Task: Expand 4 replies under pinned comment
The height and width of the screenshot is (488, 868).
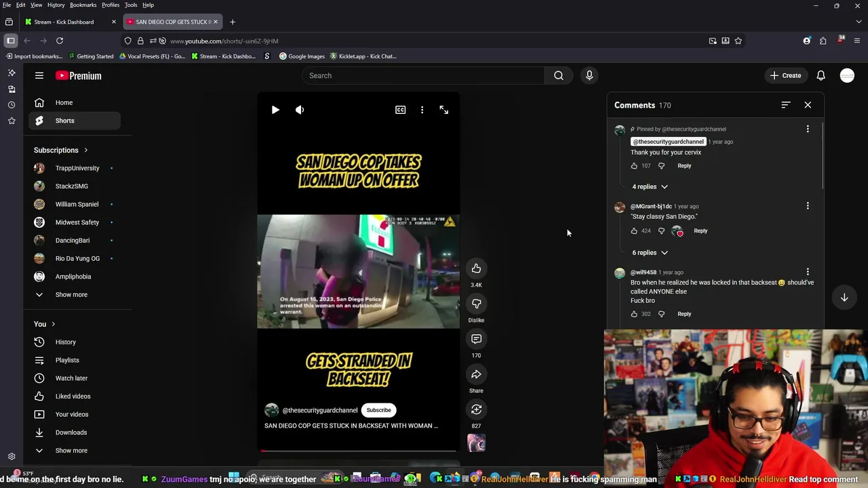Action: pyautogui.click(x=650, y=186)
